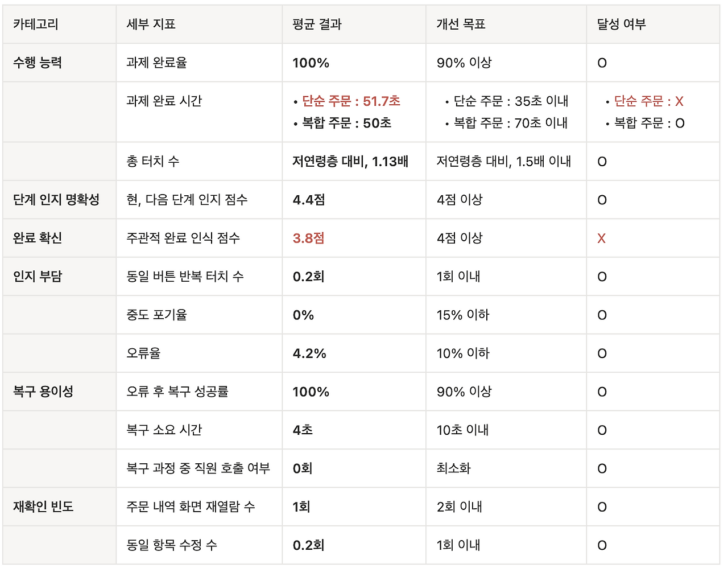The height and width of the screenshot is (568, 728).
Task: Select the 주문 내역 화면 재열람 수 cell
Action: 199,507
